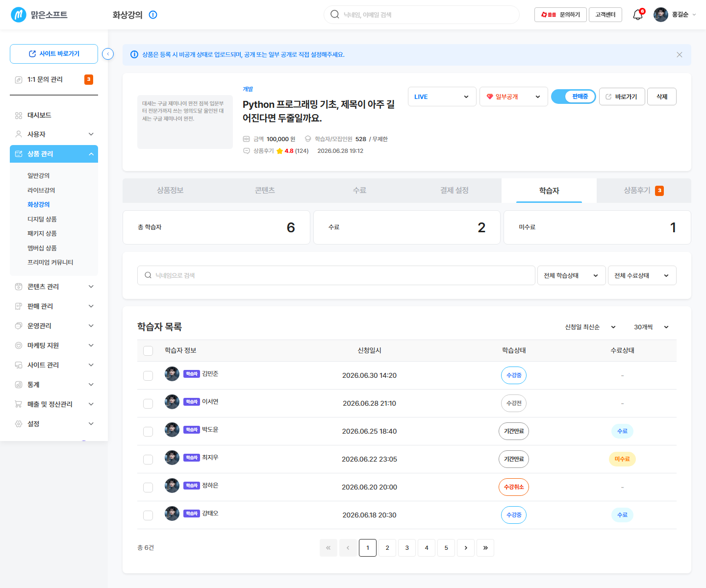Click the 고객센터 button
The width and height of the screenshot is (706, 588).
tap(605, 15)
